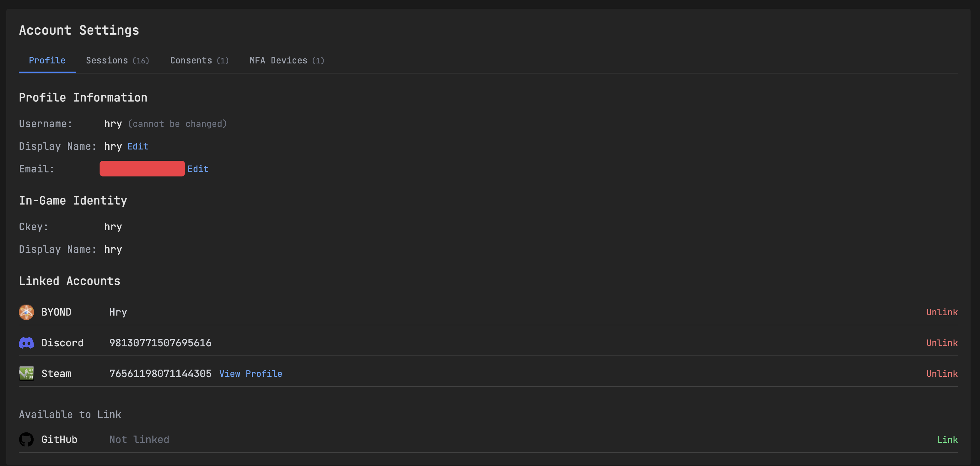
Task: Edit the Email address
Action: click(198, 169)
